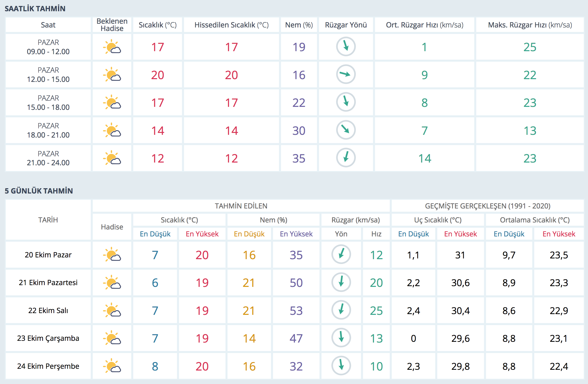
Task: Click the Pazar 15.00 - 18.00 time cell
Action: point(48,103)
